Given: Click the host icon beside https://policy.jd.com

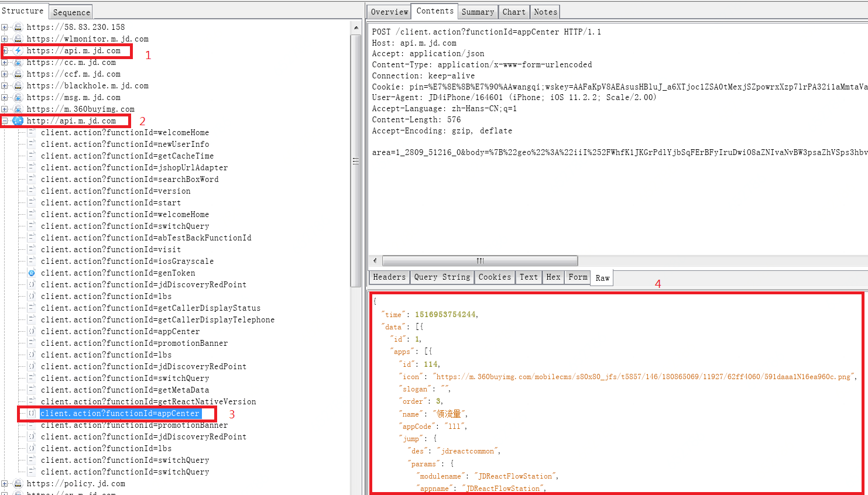Looking at the screenshot, I should click(18, 483).
